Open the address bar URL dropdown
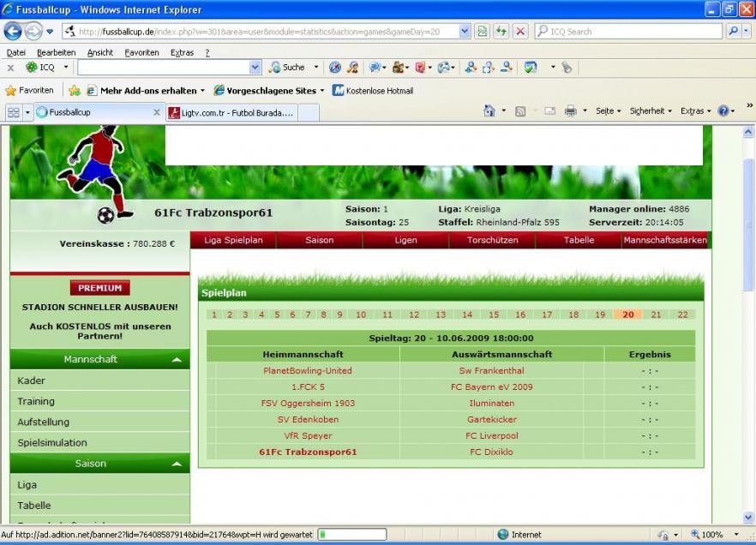The image size is (756, 545). [x=465, y=32]
